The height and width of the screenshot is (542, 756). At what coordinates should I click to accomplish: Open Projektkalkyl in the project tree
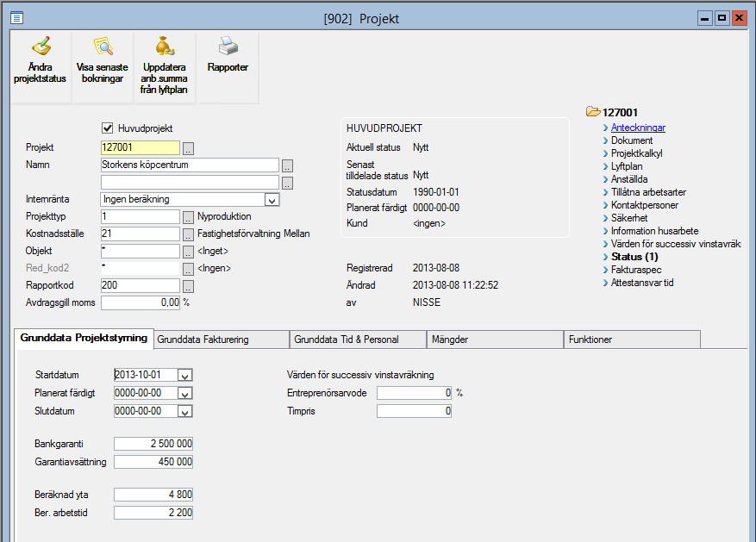636,153
